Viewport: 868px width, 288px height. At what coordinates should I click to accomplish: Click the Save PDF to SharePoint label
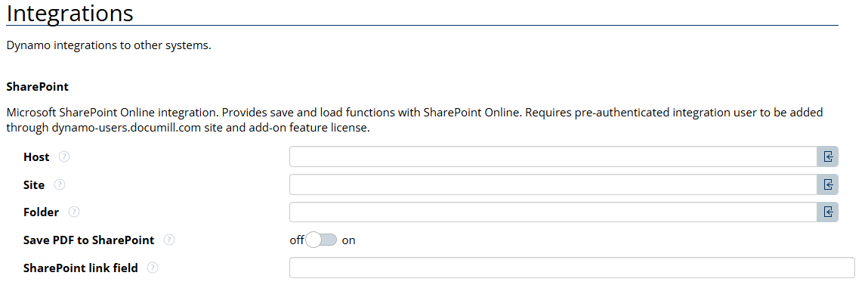tap(88, 240)
